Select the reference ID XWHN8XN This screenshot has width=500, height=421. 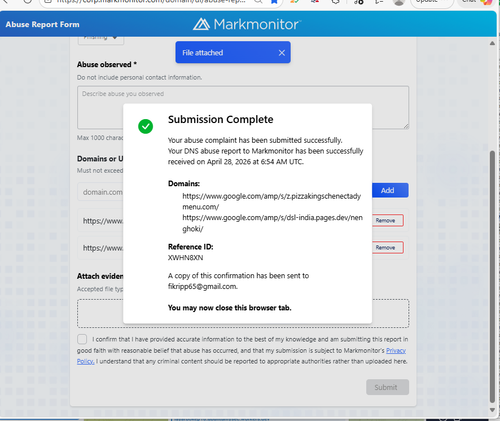coord(186,258)
